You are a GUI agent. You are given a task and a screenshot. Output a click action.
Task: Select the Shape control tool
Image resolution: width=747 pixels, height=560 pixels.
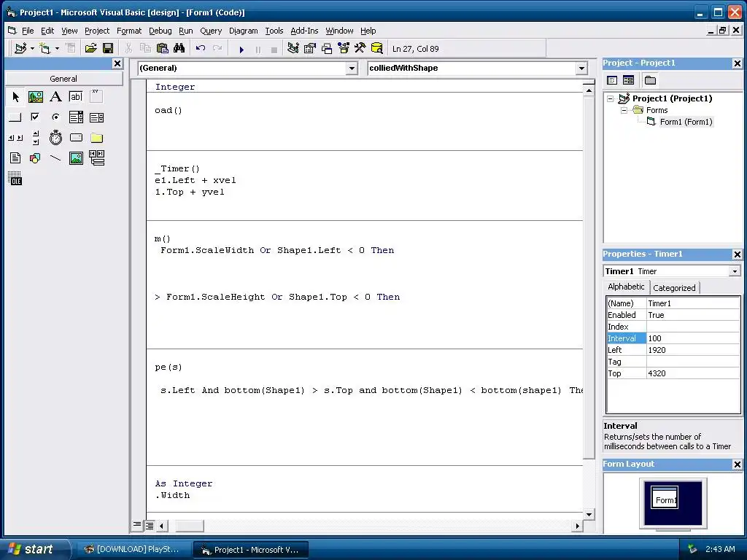[36, 158]
